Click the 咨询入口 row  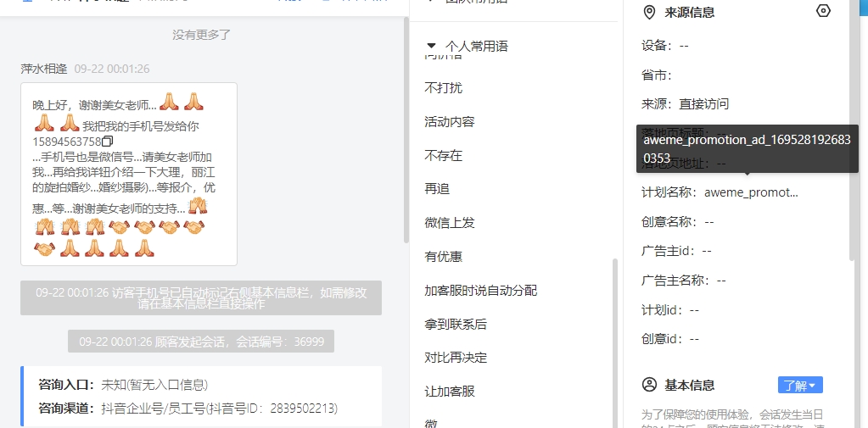point(123,385)
